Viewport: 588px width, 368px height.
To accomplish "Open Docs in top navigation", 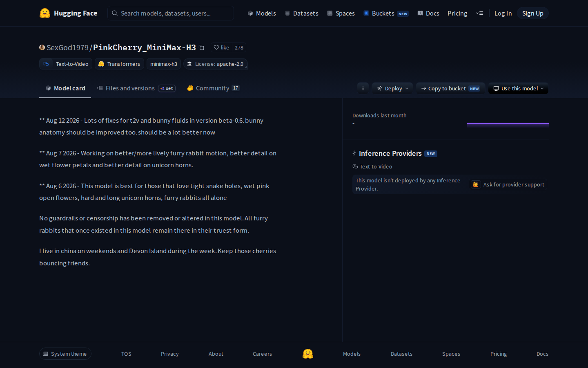I will (x=428, y=13).
